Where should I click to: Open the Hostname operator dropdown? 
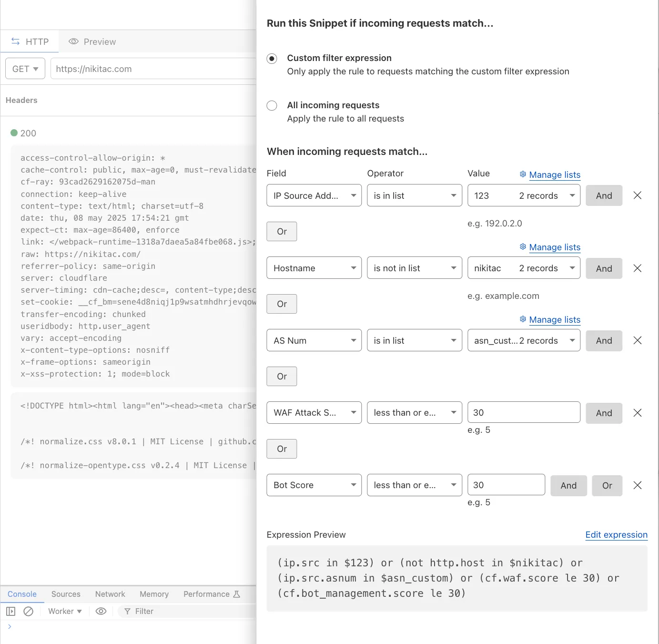tap(414, 267)
